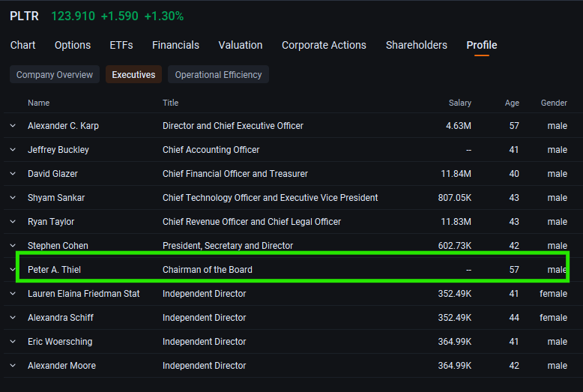The image size is (583, 392).
Task: Select the name Alexander Moore
Action: tap(61, 366)
